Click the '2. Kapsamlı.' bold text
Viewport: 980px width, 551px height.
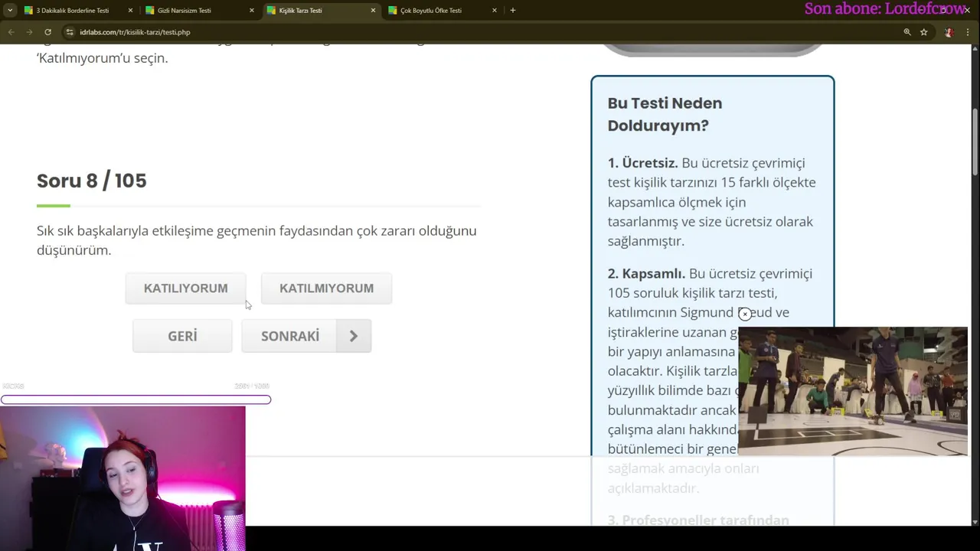click(x=646, y=273)
